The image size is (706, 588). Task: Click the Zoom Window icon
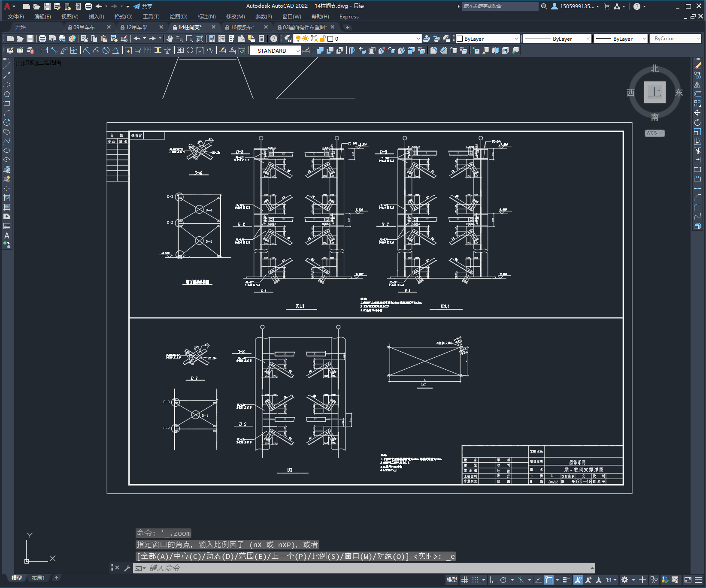[x=189, y=39]
